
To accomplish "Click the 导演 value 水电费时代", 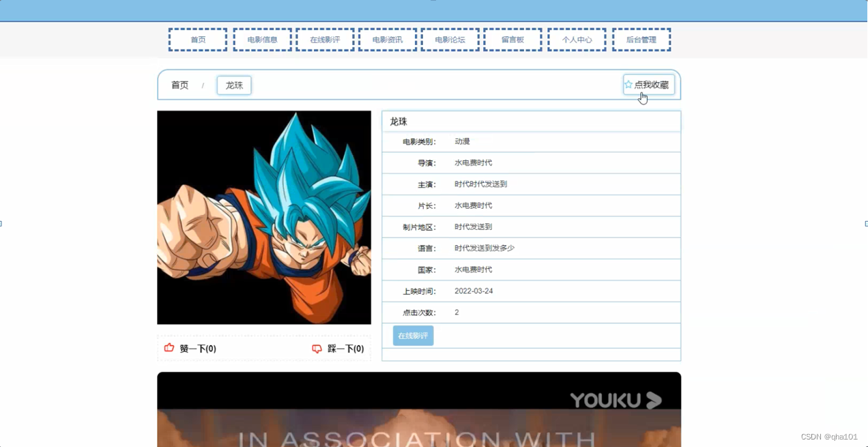I will [473, 162].
